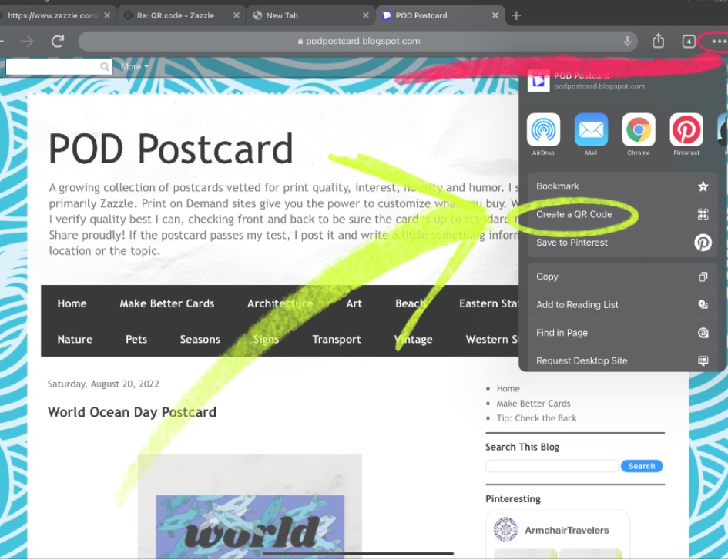Click the blue Search button
The height and width of the screenshot is (560, 728).
point(642,466)
